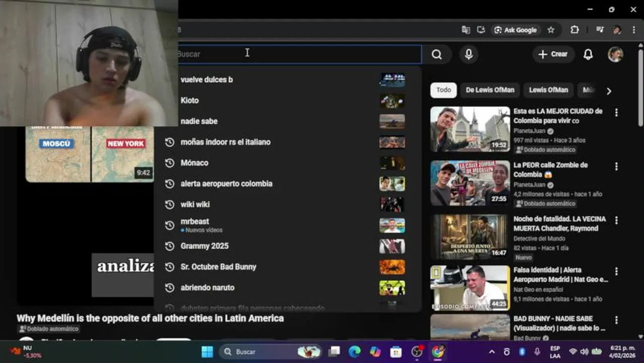This screenshot has width=644, height=363.
Task: Expand hidden system tray icons chevron
Action: coord(492,352)
